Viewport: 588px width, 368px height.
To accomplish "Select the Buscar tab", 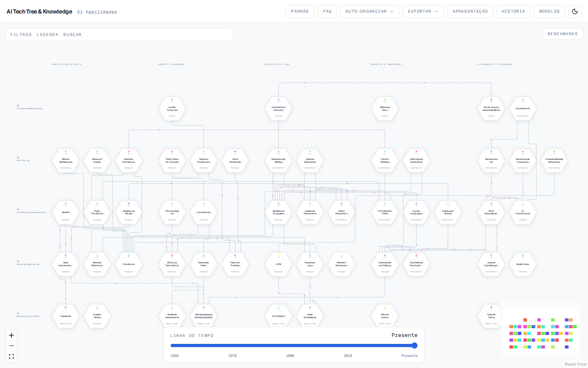I will pyautogui.click(x=72, y=35).
